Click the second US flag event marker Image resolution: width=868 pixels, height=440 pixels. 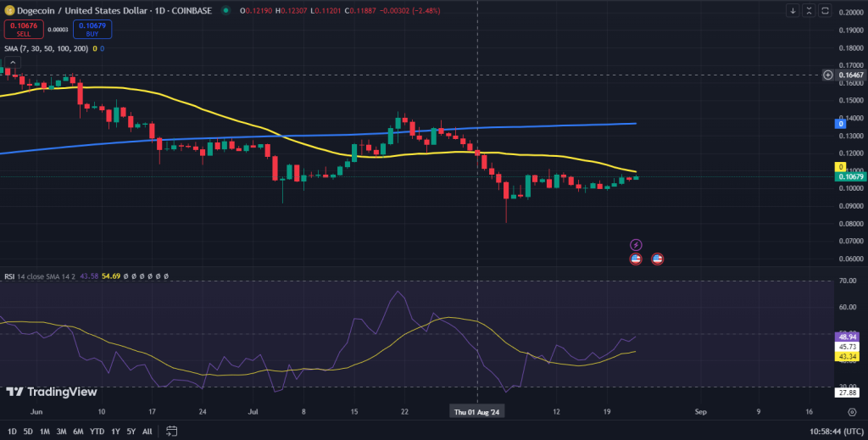point(657,259)
